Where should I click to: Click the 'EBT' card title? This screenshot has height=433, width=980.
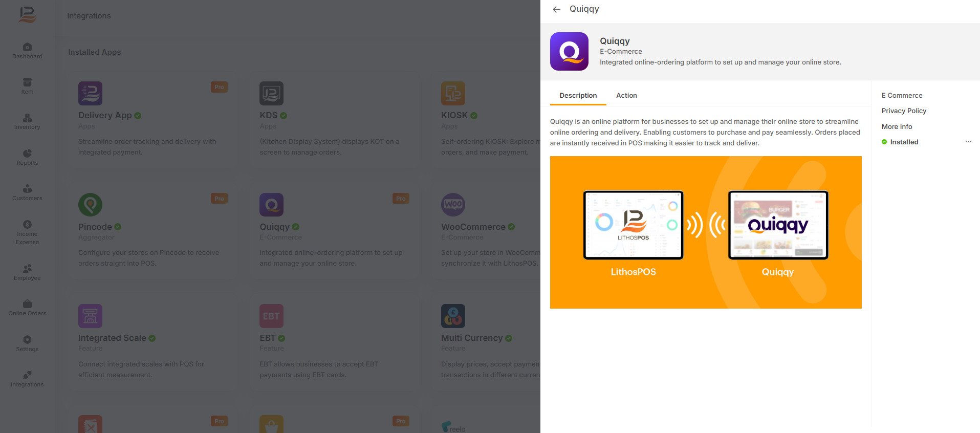click(268, 338)
